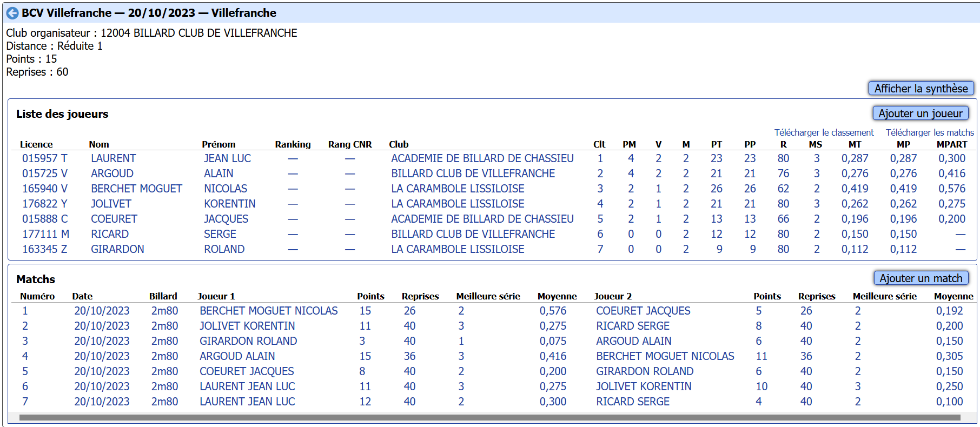980x427 pixels.
Task: Click the MPART column header
Action: click(x=952, y=144)
